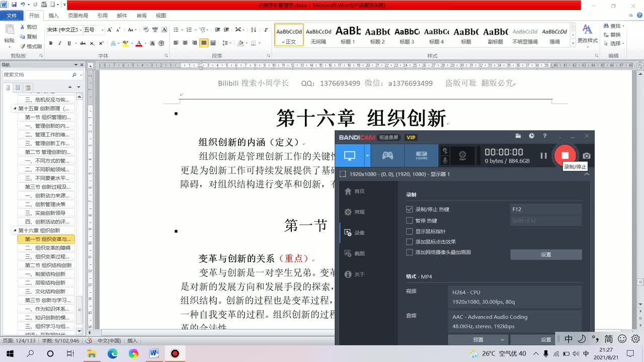Select 第二节 组织结构创新 in navigation pane

tap(48, 265)
